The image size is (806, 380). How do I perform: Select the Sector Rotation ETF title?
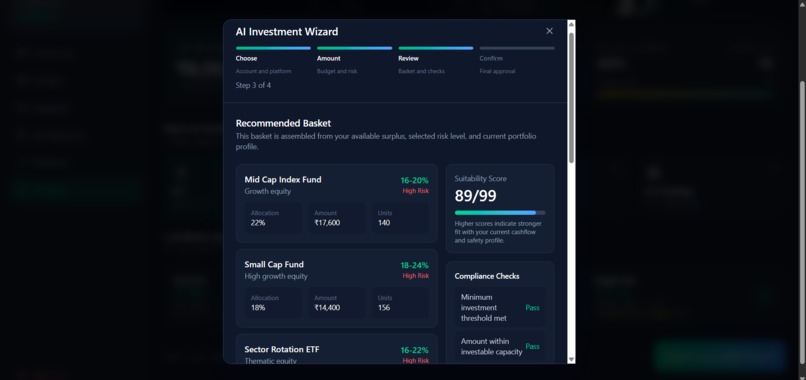tap(282, 349)
